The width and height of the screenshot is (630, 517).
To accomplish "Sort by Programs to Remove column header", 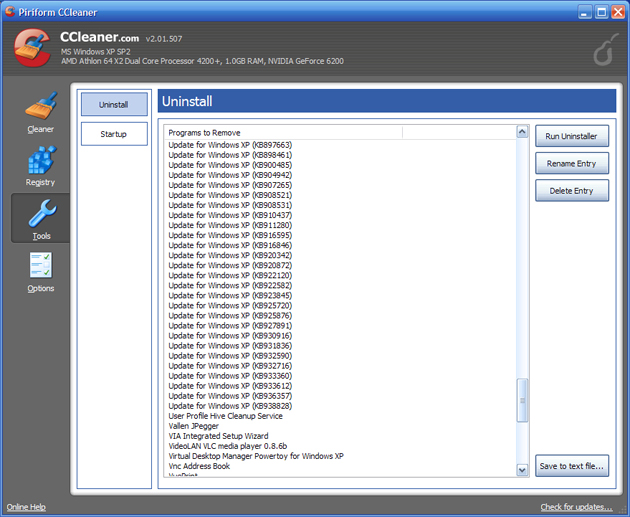I will [x=283, y=133].
